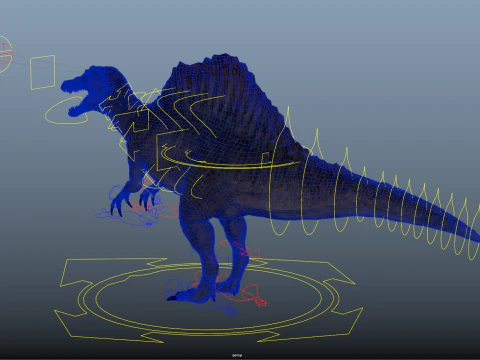Select the red sphere control at the left edge
This screenshot has height=360, width=480.
pos(5,54)
